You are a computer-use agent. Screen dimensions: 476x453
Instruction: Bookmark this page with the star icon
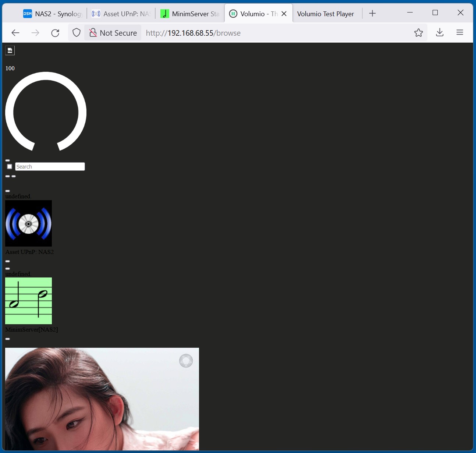pos(418,33)
